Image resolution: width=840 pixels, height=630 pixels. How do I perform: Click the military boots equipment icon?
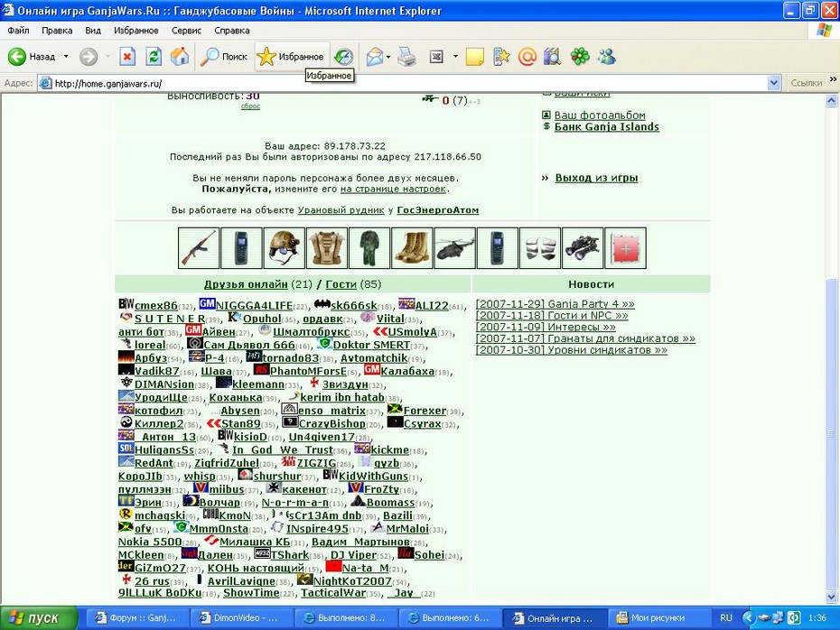pyautogui.click(x=412, y=248)
